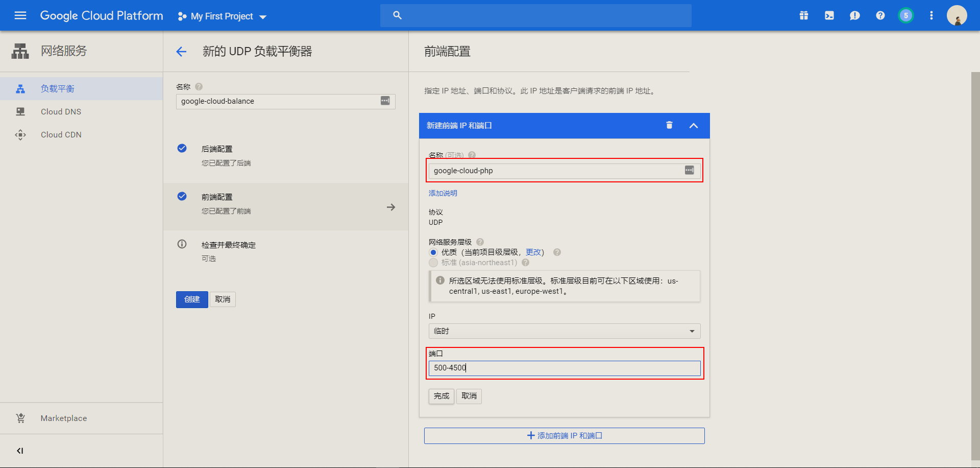Open Marketplace in the sidebar
Viewport: 980px width, 468px height.
click(x=82, y=418)
